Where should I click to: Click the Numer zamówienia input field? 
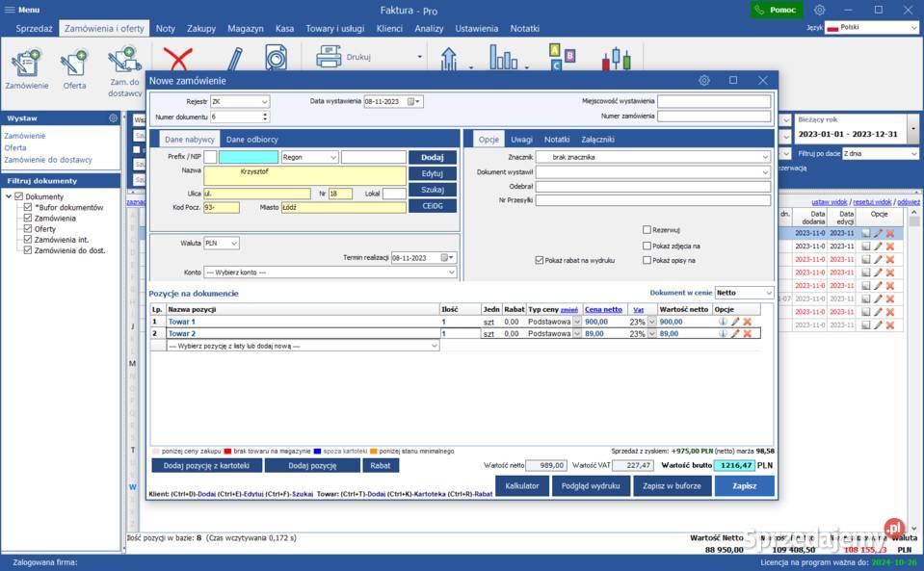714,117
